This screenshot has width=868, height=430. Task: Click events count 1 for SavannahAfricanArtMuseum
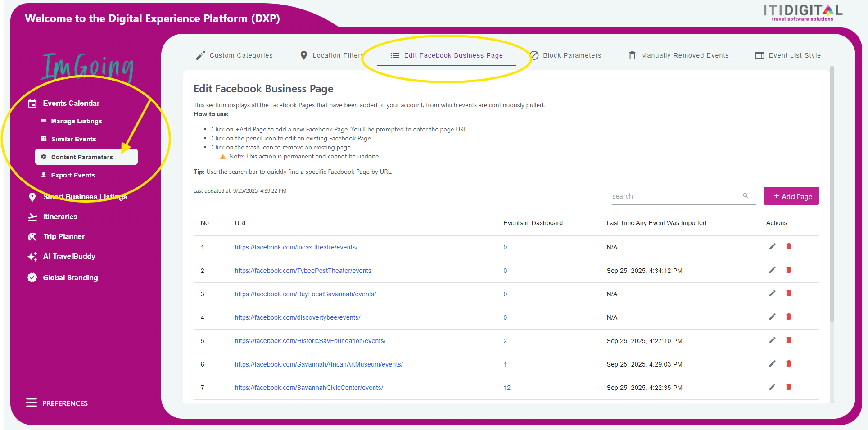pos(505,364)
